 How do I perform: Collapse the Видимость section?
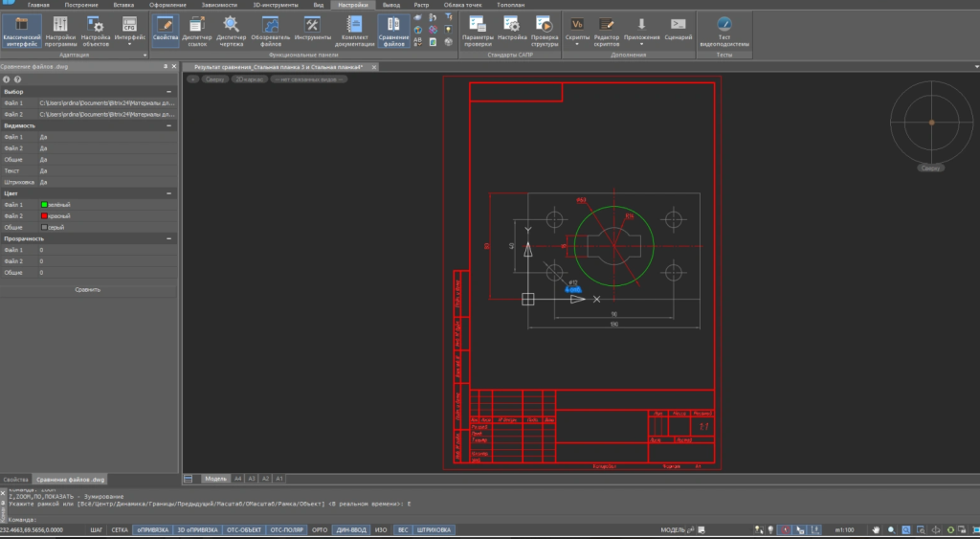click(169, 125)
